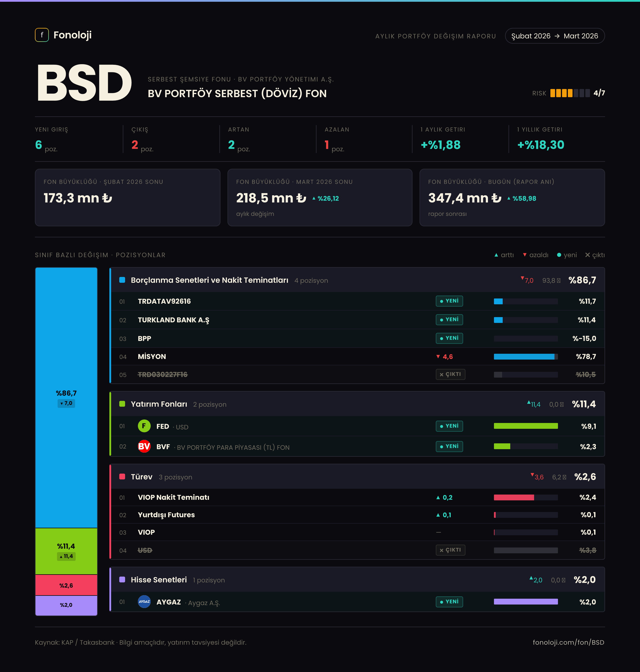Image resolution: width=640 pixels, height=672 pixels.
Task: Click the YENİ badge on AYGAZ row
Action: tap(449, 602)
